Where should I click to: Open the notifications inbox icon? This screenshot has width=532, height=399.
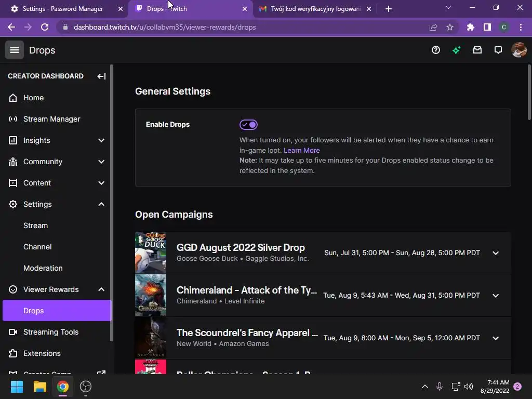(x=477, y=50)
